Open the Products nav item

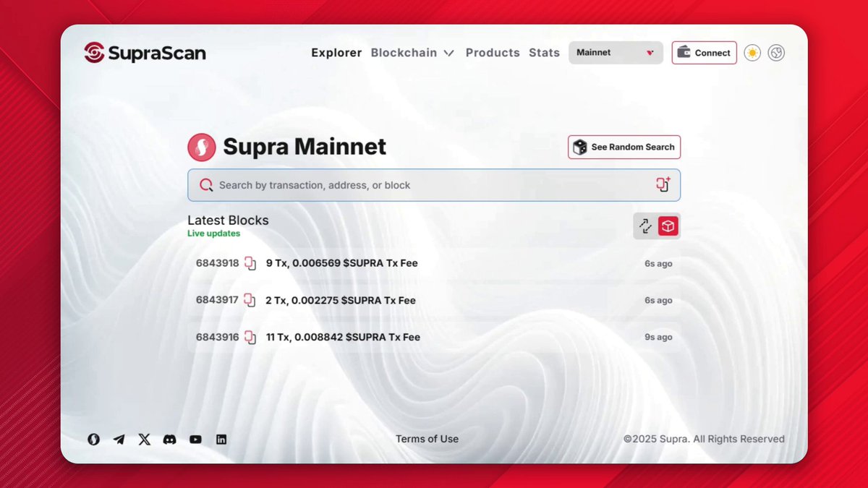pyautogui.click(x=493, y=53)
